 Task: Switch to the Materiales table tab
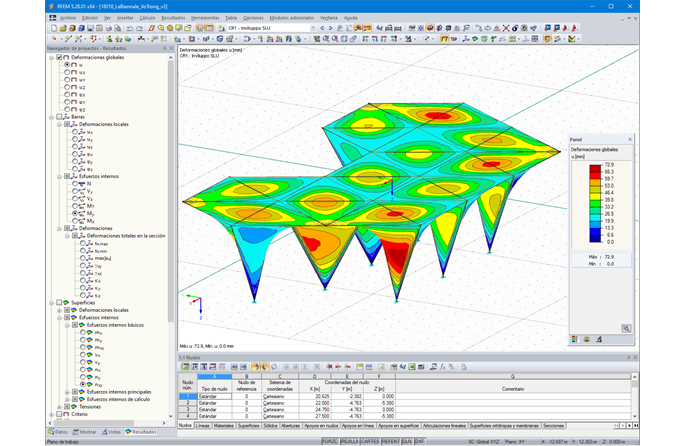[x=224, y=426]
